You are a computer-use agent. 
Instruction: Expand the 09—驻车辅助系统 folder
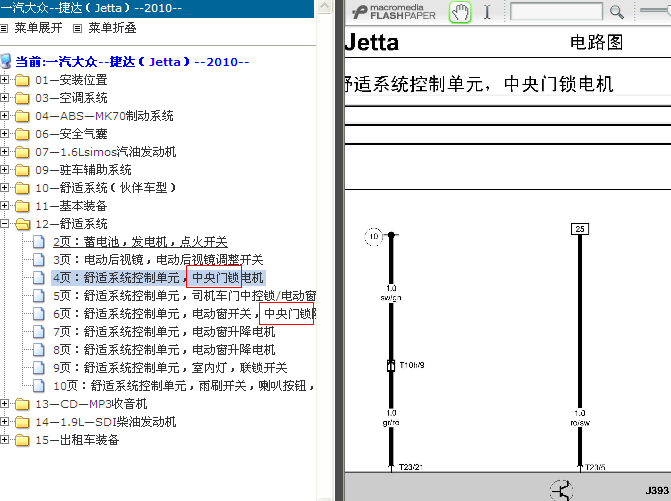[x=4, y=169]
